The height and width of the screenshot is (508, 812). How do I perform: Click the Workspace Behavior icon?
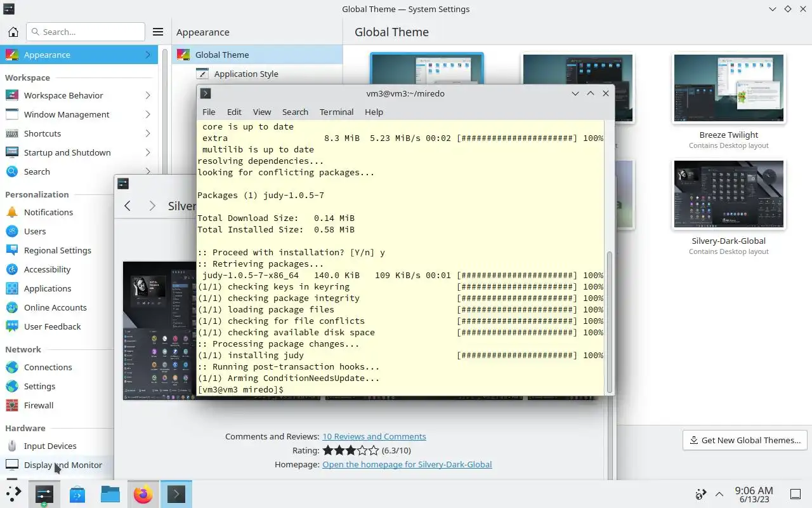(x=12, y=95)
